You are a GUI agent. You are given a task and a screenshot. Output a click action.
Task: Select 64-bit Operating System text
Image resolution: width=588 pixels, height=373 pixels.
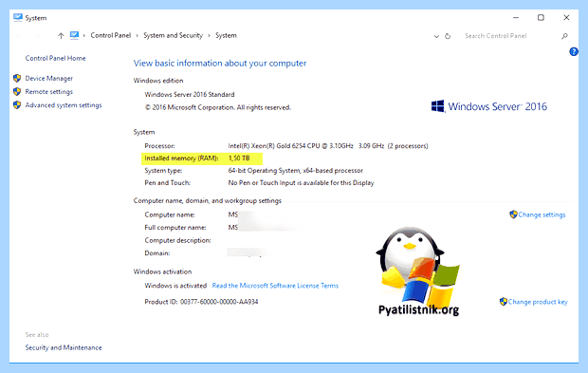pos(296,170)
